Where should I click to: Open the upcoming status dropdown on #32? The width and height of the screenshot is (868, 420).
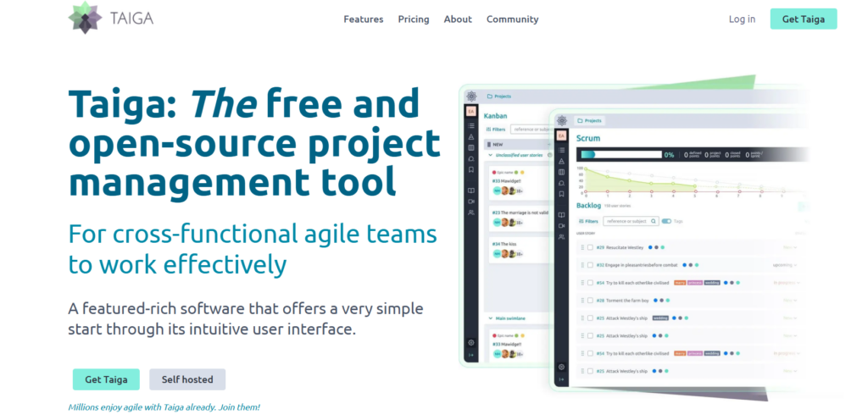click(x=785, y=265)
